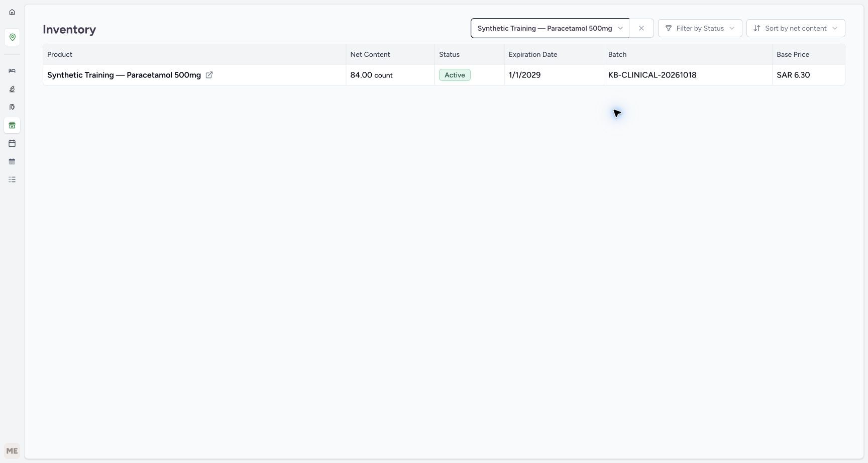Open the Filter by Status dropdown
The width and height of the screenshot is (868, 463).
tap(700, 28)
